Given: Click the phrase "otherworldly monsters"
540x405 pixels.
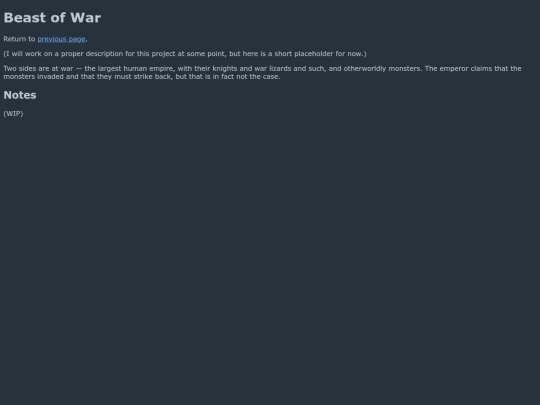Looking at the screenshot, I should click(382, 69).
